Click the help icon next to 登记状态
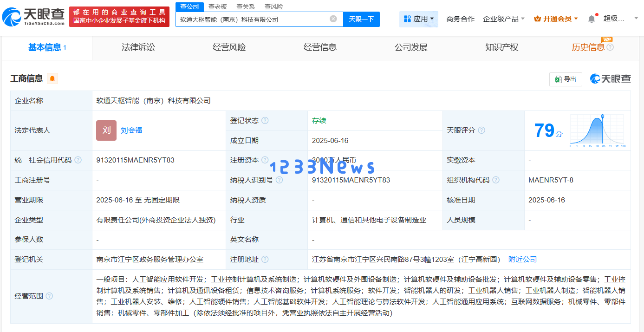Screen dimensions: 644x332 265,121
